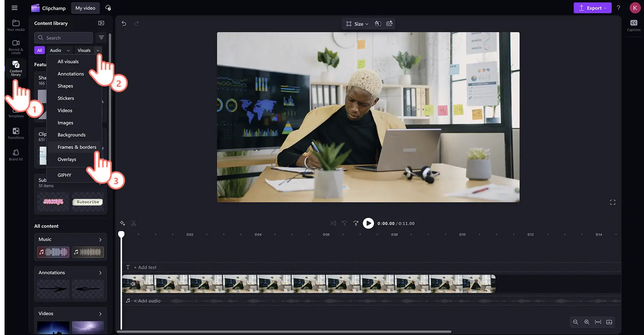Open help question mark
Screen dimensions: 644x335
618,8
